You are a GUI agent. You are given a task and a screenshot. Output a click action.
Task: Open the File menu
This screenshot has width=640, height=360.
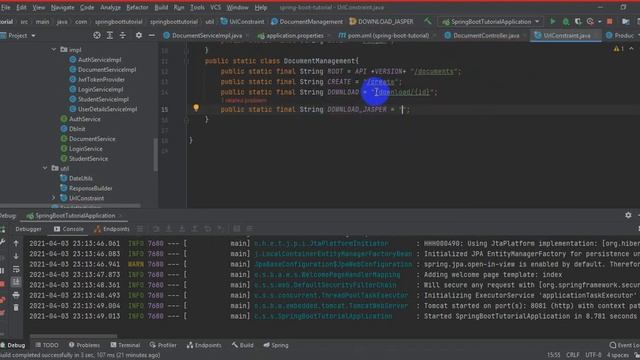[x=5, y=7]
